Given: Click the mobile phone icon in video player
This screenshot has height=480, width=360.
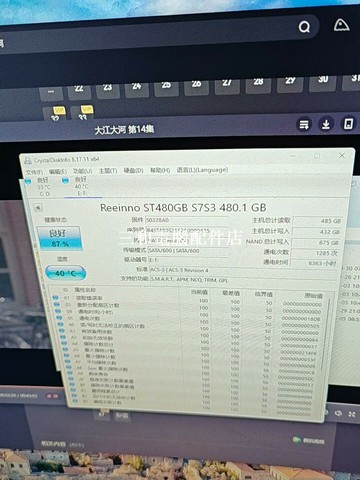Looking at the screenshot, I should (x=348, y=124).
